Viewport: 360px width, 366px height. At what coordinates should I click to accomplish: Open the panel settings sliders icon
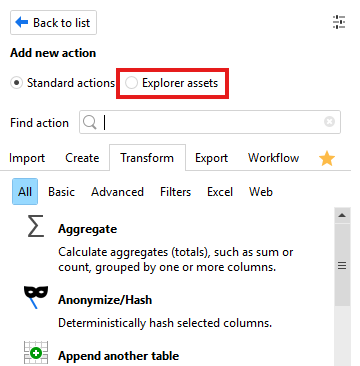tap(339, 22)
